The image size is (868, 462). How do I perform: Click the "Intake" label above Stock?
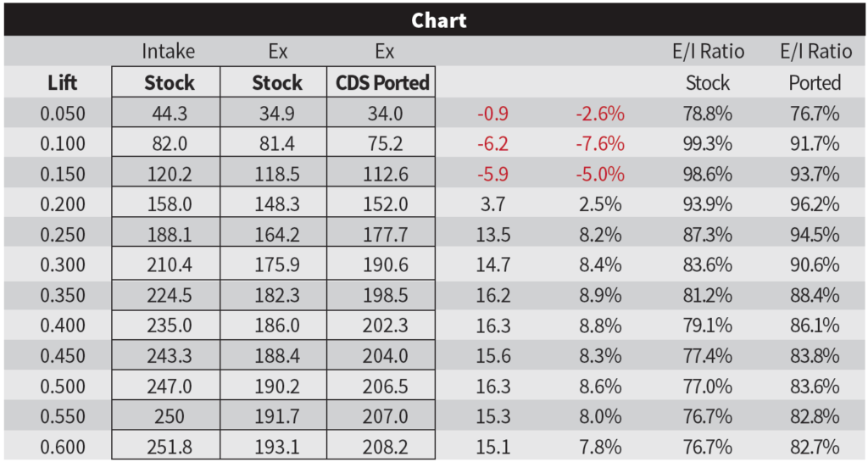click(x=168, y=52)
